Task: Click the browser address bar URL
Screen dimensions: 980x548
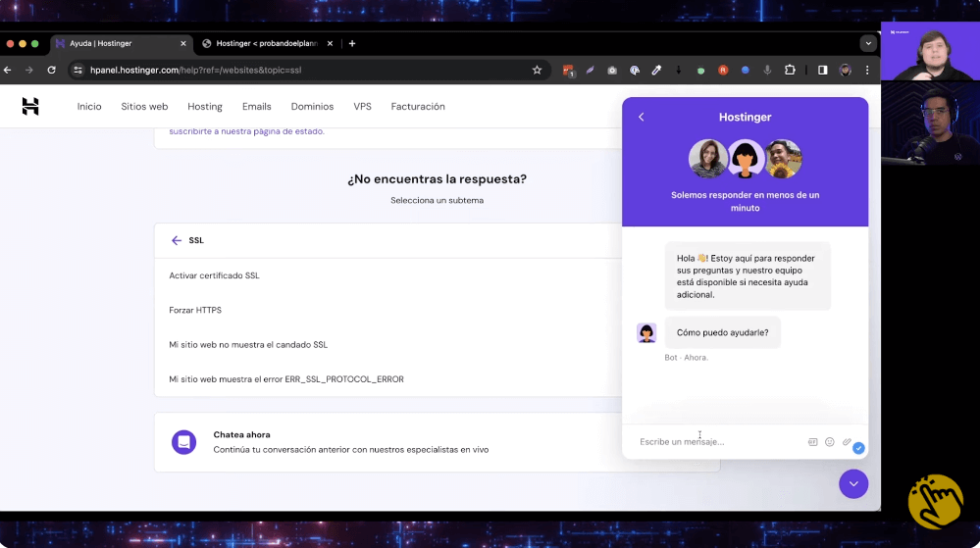Action: pyautogui.click(x=195, y=70)
